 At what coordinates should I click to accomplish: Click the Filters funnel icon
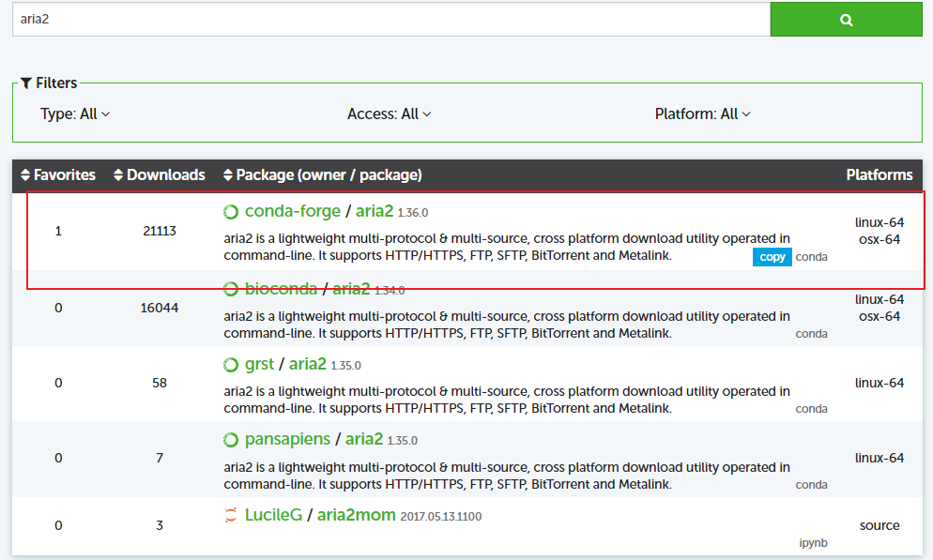(26, 83)
